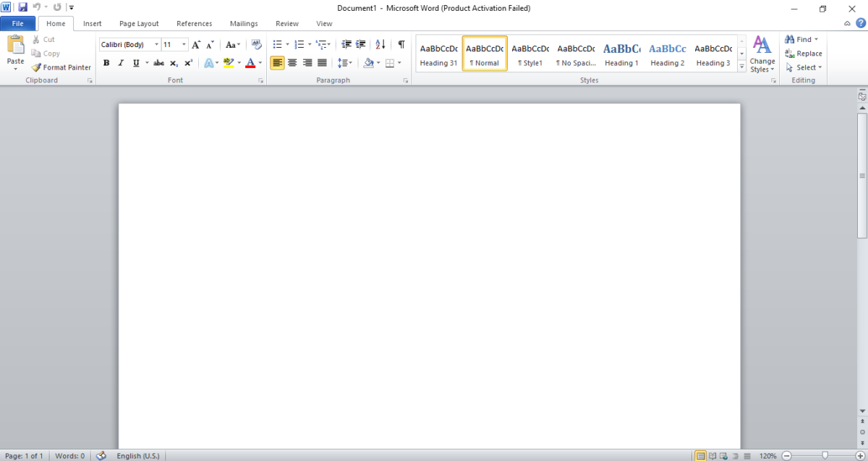
Task: Toggle subscript formatting
Action: pos(173,63)
